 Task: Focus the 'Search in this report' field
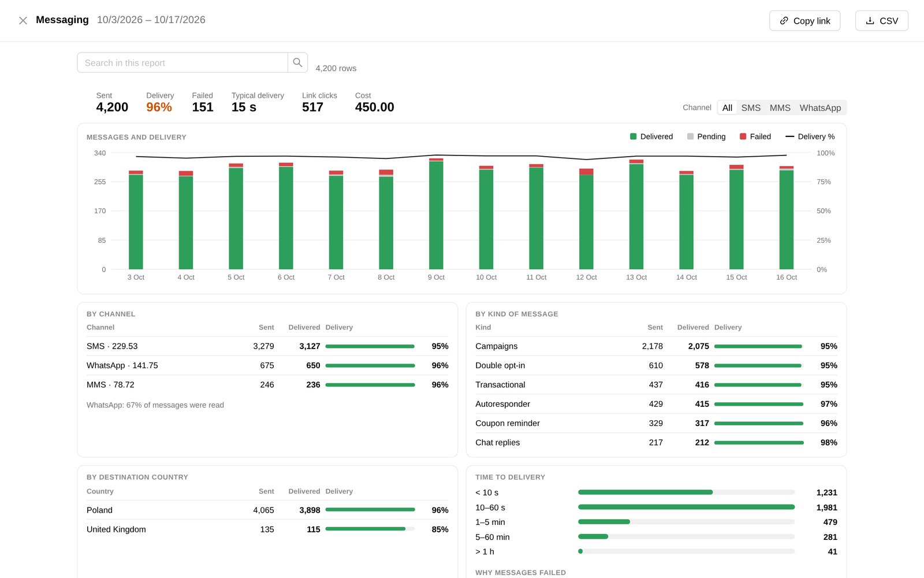click(x=182, y=62)
